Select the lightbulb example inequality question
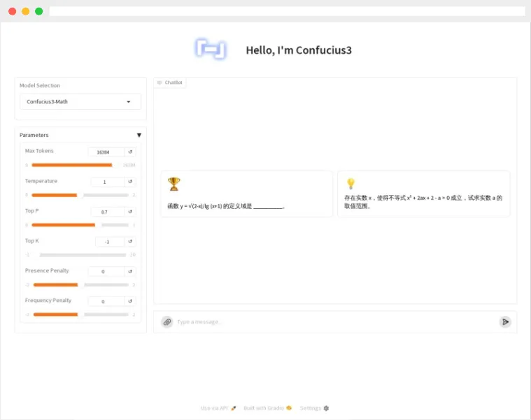This screenshot has width=531, height=420. tap(423, 194)
